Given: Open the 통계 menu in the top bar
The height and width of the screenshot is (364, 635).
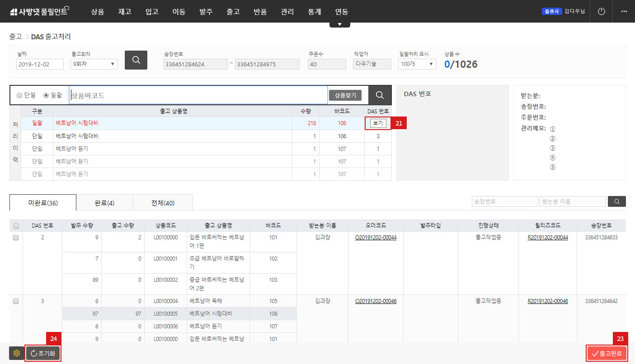Looking at the screenshot, I should 314,12.
